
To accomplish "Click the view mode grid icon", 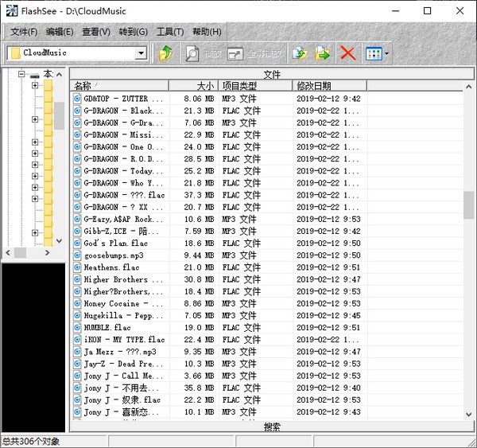I will pos(373,53).
